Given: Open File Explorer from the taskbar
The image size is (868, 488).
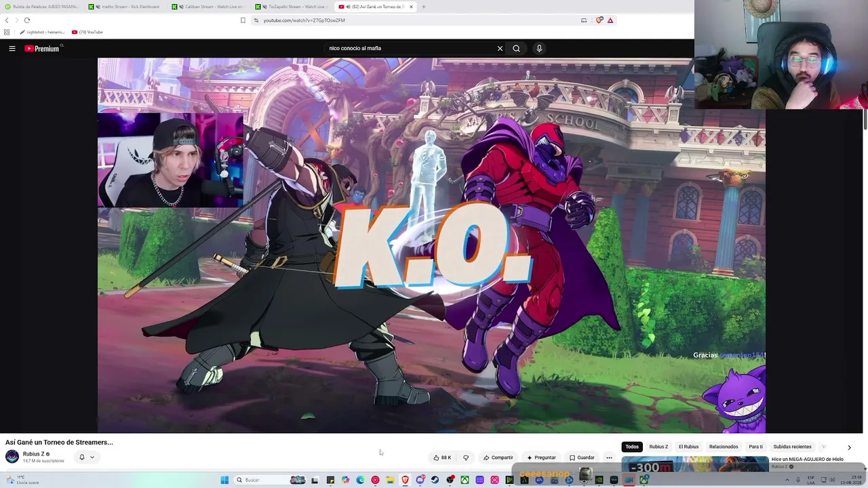Looking at the screenshot, I should point(390,480).
